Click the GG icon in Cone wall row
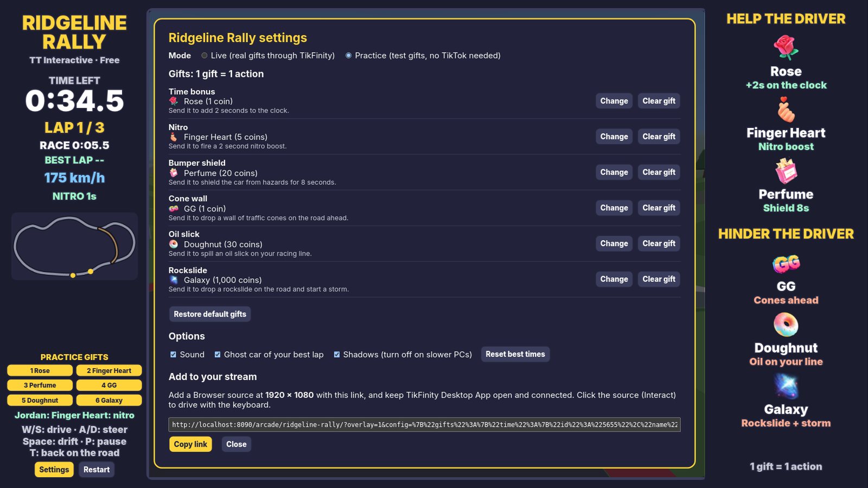 (174, 208)
